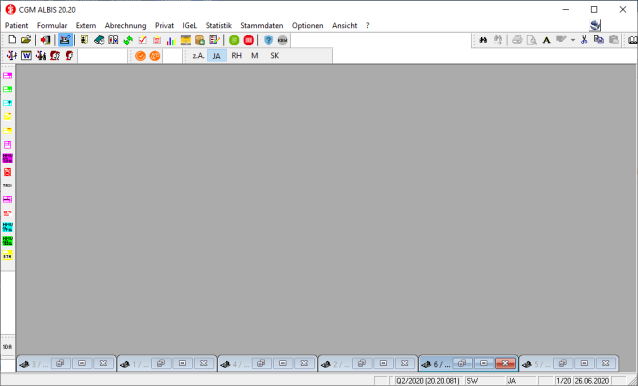This screenshot has width=638, height=386.
Task: Open the Statistik menu
Action: [218, 26]
